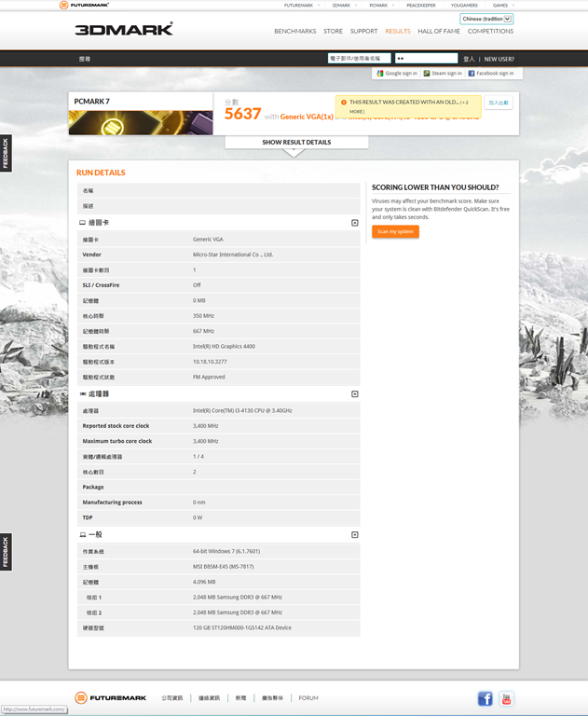Click the PCMARK 7 banner thumbnail
The image size is (588, 716).
click(141, 122)
